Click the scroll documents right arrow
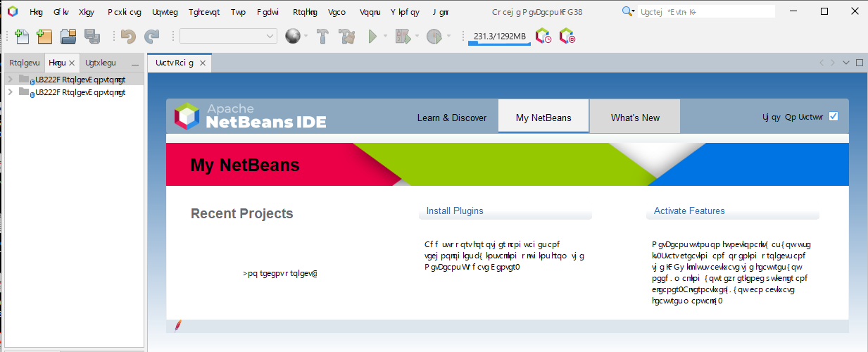This screenshot has height=352, width=868. click(x=833, y=63)
